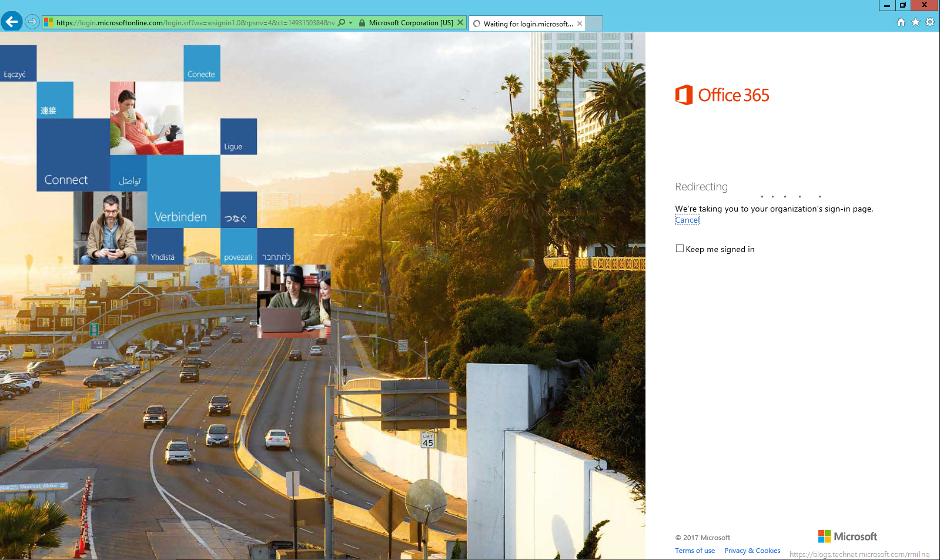940x560 pixels.
Task: Click the Office 365 logo
Action: pos(722,95)
